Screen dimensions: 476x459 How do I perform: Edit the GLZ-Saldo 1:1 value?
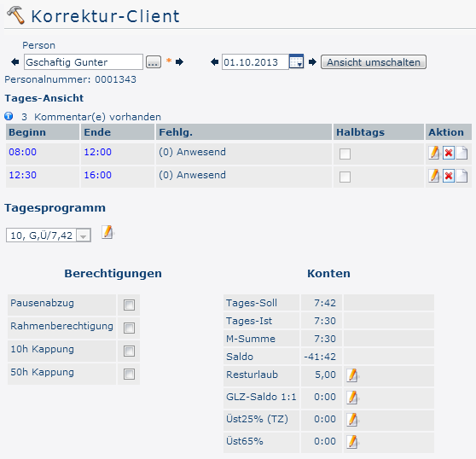[352, 398]
